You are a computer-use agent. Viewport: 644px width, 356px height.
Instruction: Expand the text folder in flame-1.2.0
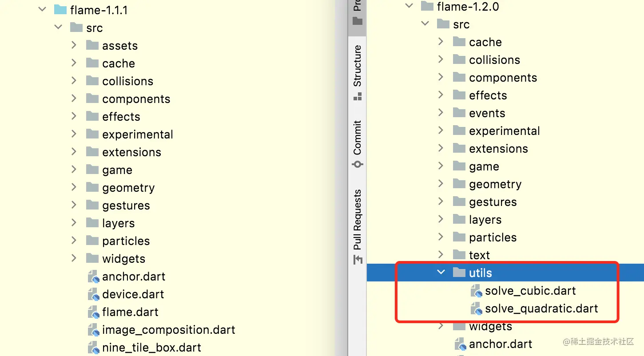pyautogui.click(x=441, y=254)
